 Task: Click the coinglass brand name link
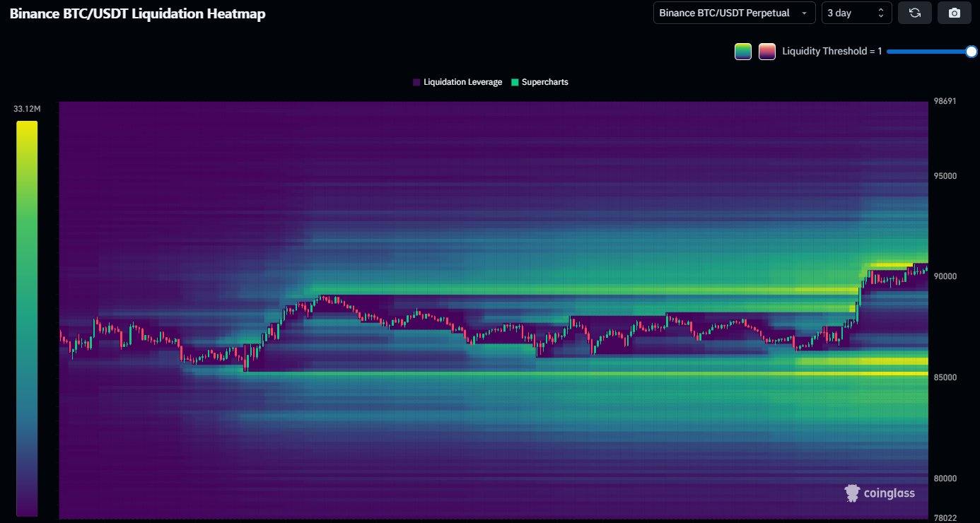pyautogui.click(x=888, y=493)
